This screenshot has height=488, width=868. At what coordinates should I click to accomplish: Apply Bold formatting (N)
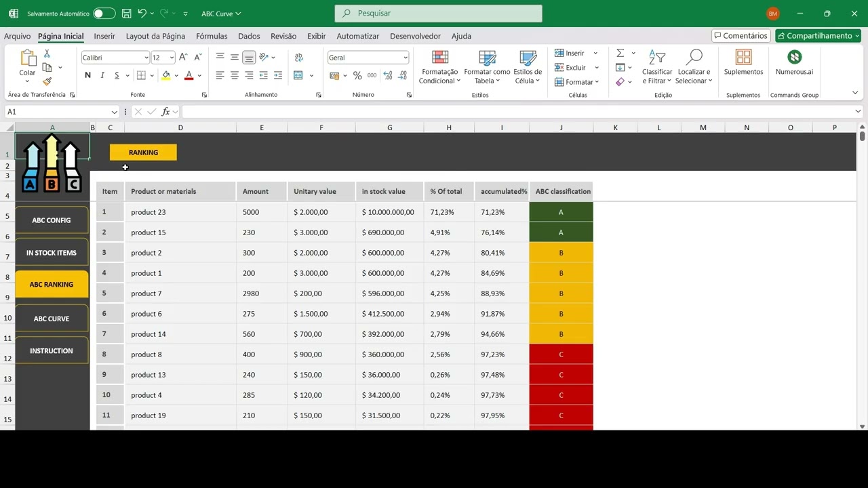coord(87,75)
